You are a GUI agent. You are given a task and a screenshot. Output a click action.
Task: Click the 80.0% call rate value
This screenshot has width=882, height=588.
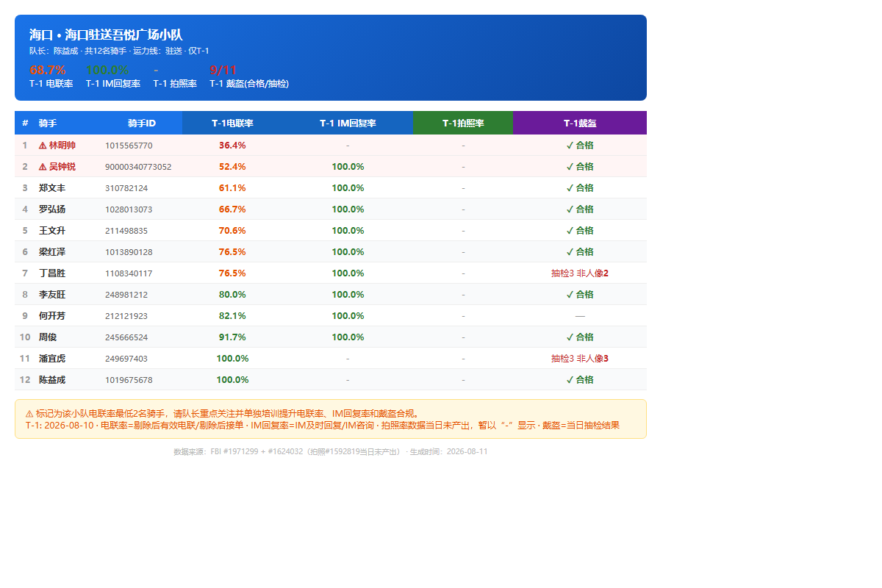[232, 295]
